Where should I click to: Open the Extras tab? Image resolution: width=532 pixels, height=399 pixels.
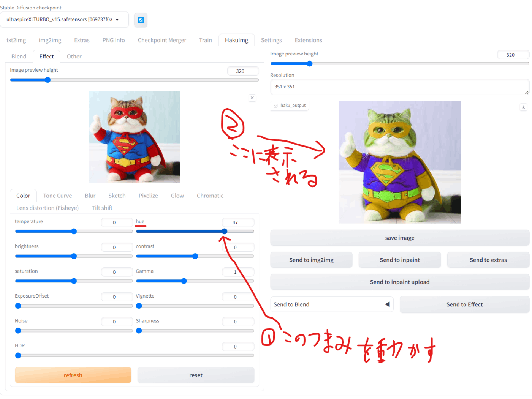pyautogui.click(x=82, y=40)
